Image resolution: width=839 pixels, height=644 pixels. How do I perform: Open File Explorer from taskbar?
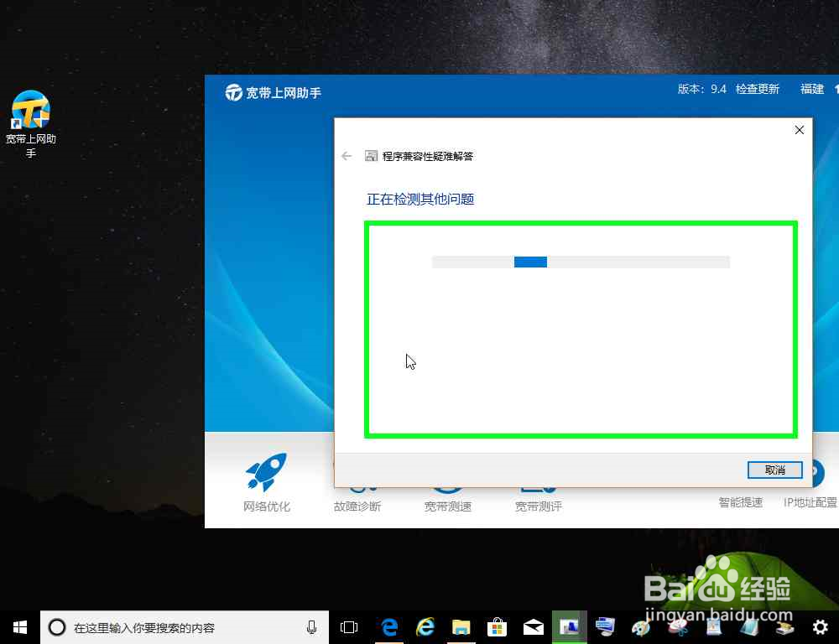[461, 627]
